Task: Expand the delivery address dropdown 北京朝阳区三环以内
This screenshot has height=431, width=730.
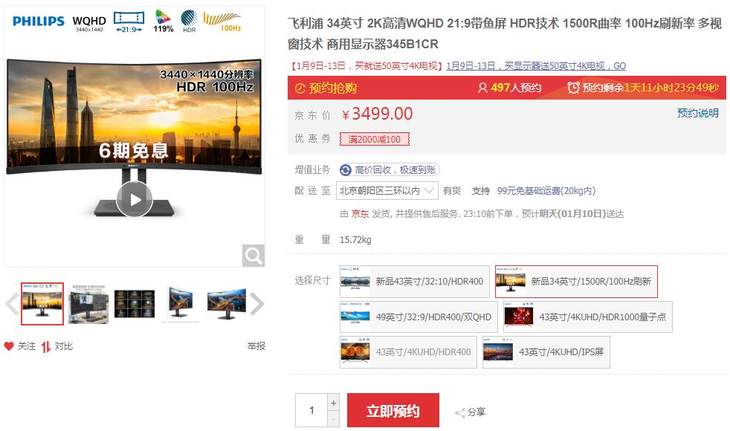Action: 387,191
